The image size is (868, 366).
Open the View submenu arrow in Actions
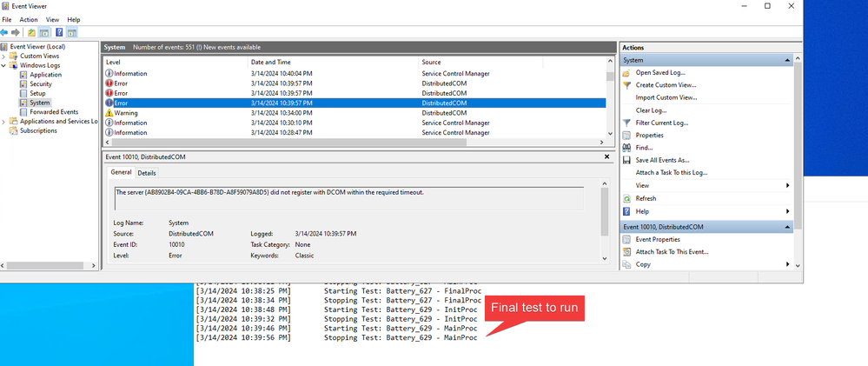pos(787,185)
